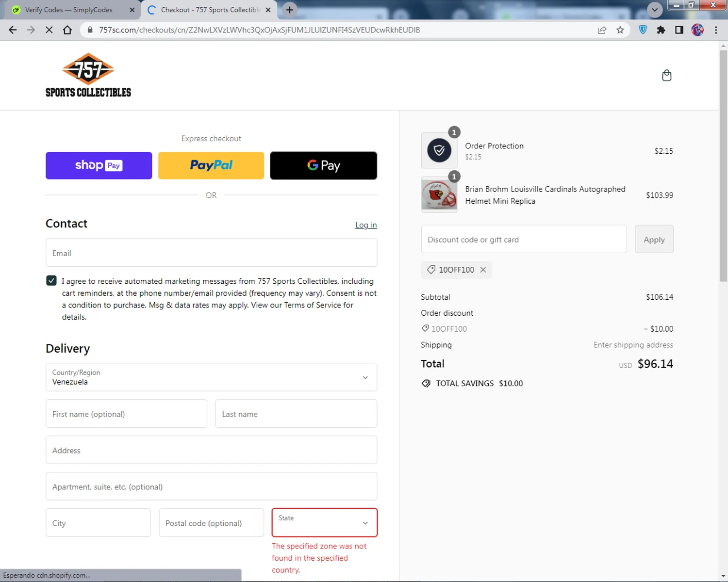728x582 pixels.
Task: Click the Brian Brohm helmet thumbnail
Action: click(439, 194)
